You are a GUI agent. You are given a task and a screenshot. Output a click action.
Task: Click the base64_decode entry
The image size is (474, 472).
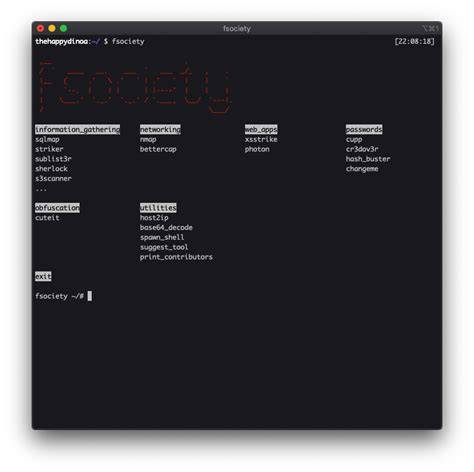pyautogui.click(x=166, y=227)
